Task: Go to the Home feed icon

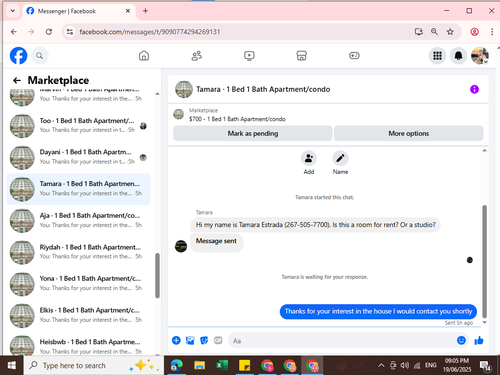Action: pyautogui.click(x=144, y=56)
